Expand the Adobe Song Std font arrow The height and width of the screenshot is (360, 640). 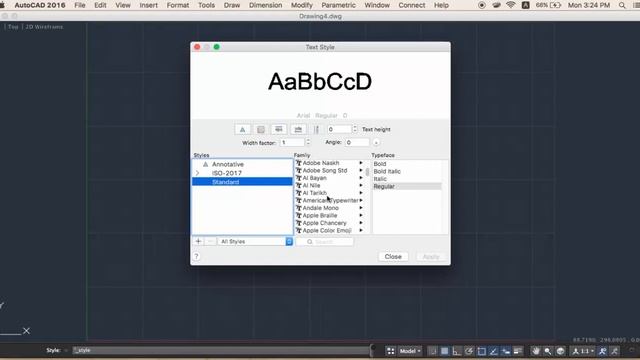click(361, 170)
